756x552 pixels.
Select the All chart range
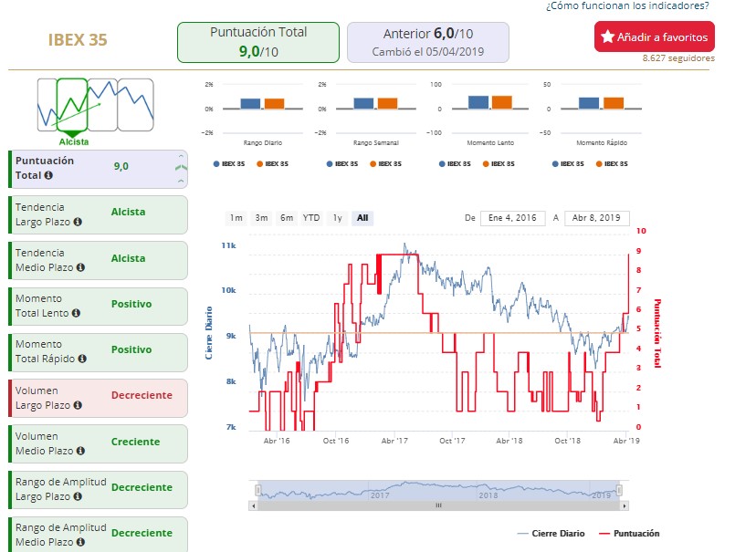(x=362, y=218)
